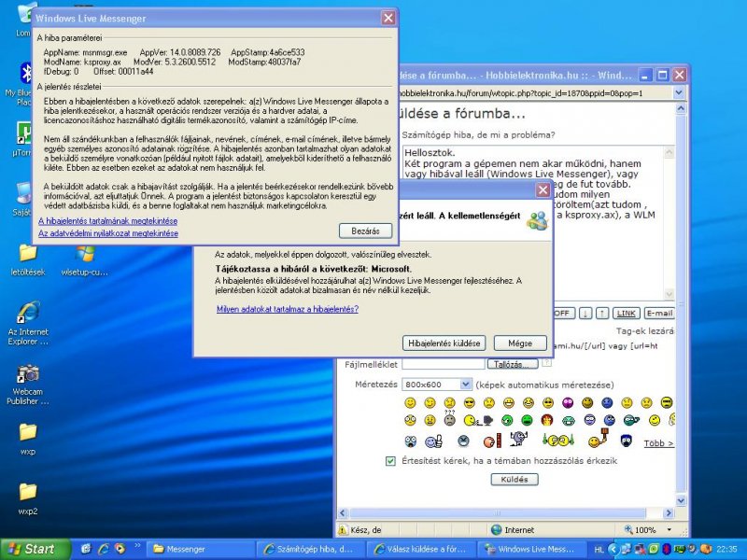Click the up arrow editor button
Image resolution: width=747 pixels, height=560 pixels.
(x=602, y=313)
